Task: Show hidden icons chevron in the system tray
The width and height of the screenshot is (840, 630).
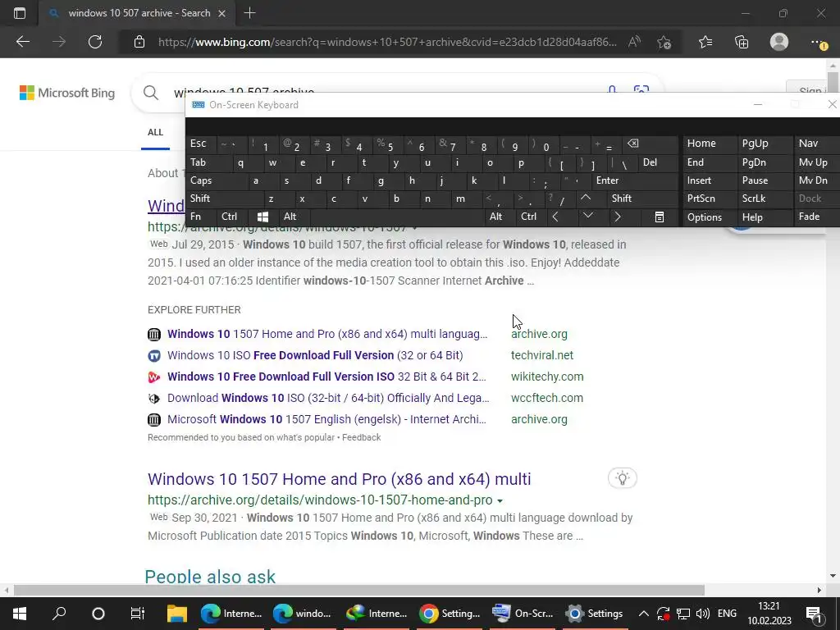Action: tap(644, 614)
